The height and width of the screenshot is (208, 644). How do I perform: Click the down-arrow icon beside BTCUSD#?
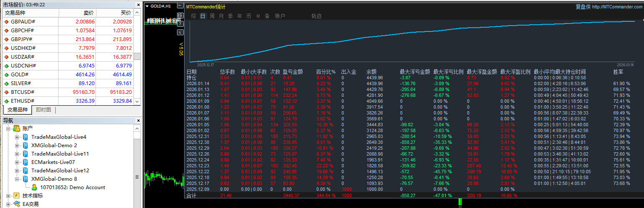coord(7,92)
